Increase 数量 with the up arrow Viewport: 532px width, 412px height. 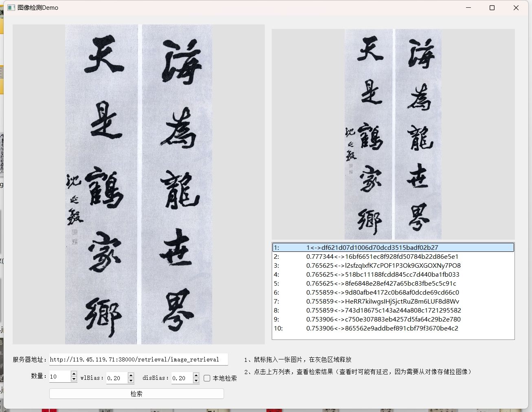coord(74,374)
